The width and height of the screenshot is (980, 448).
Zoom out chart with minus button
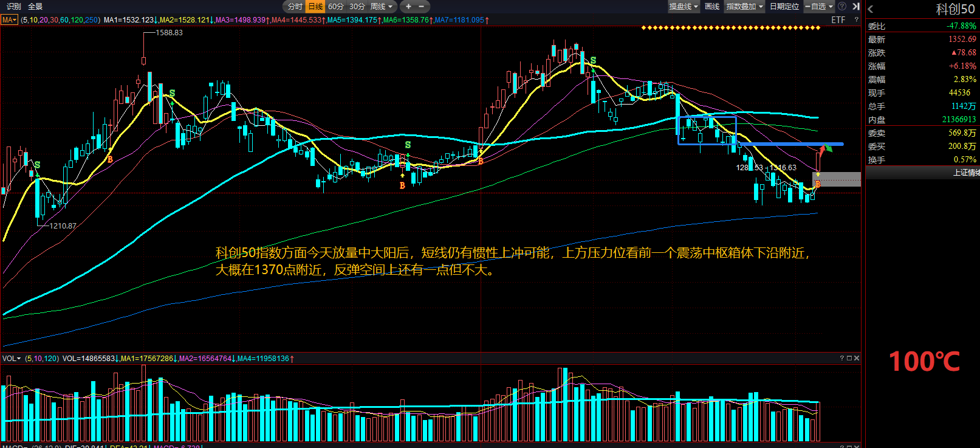[x=422, y=7]
